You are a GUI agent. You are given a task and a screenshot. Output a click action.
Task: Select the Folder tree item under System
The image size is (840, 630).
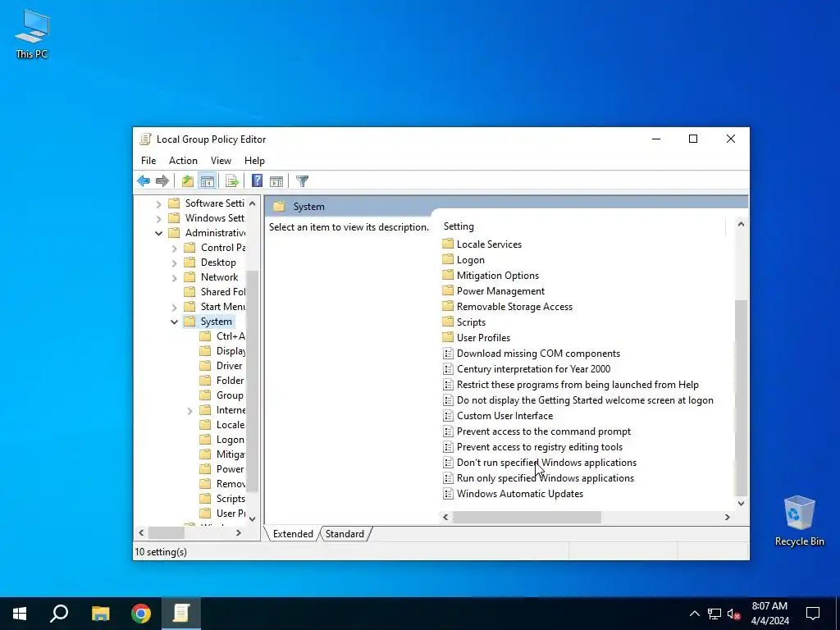221,381
